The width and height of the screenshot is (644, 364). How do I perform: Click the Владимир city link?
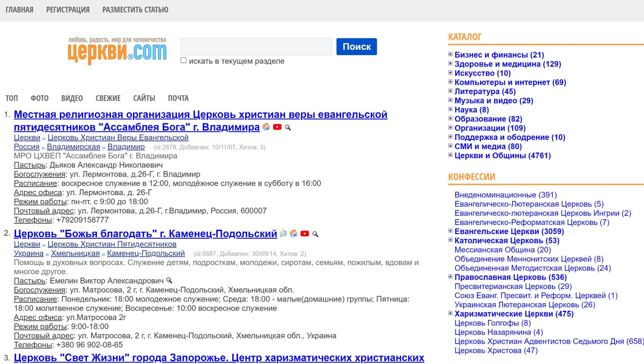pyautogui.click(x=126, y=147)
